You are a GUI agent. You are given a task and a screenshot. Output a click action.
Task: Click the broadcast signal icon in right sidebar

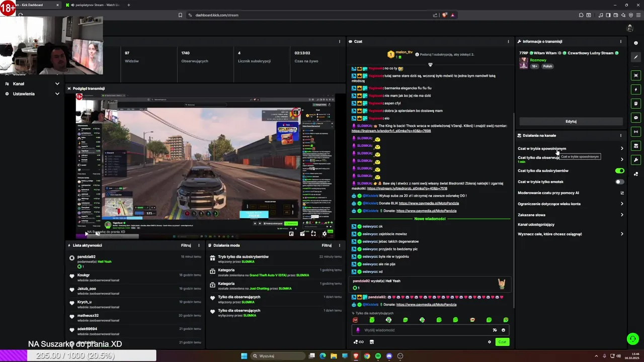click(x=636, y=132)
